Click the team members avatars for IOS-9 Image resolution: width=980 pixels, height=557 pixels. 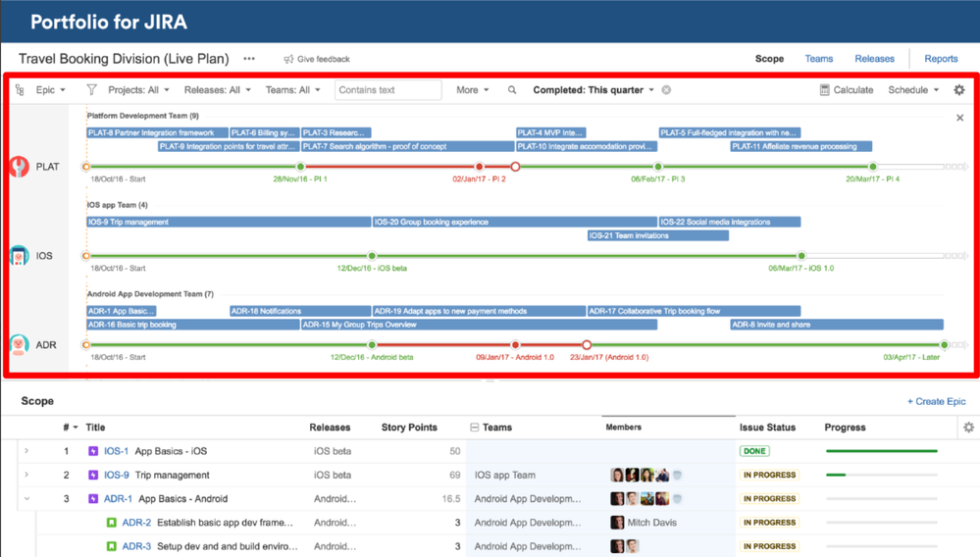(645, 475)
